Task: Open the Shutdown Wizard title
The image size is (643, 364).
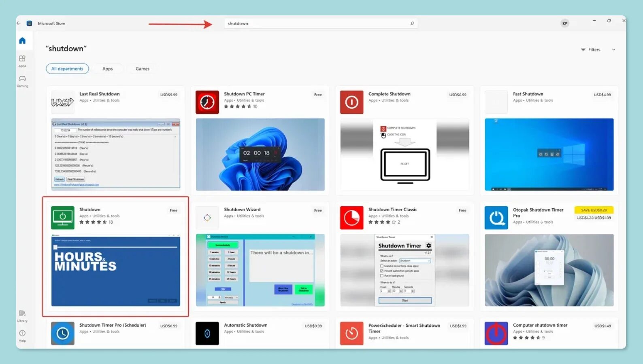Action: (242, 210)
